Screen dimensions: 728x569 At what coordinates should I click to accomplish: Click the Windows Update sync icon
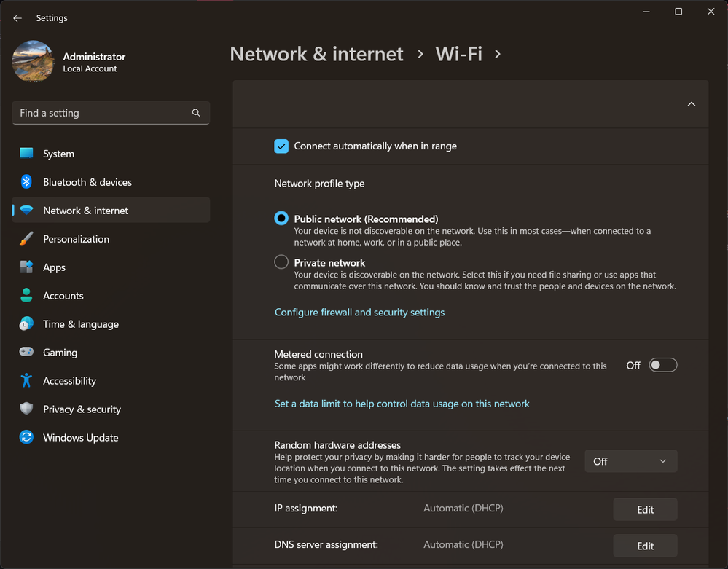[26, 437]
